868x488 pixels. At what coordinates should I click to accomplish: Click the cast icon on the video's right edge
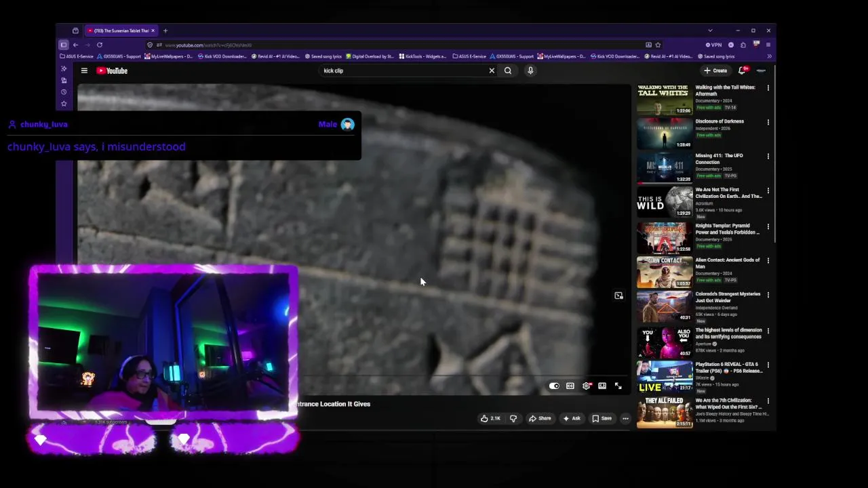click(618, 296)
